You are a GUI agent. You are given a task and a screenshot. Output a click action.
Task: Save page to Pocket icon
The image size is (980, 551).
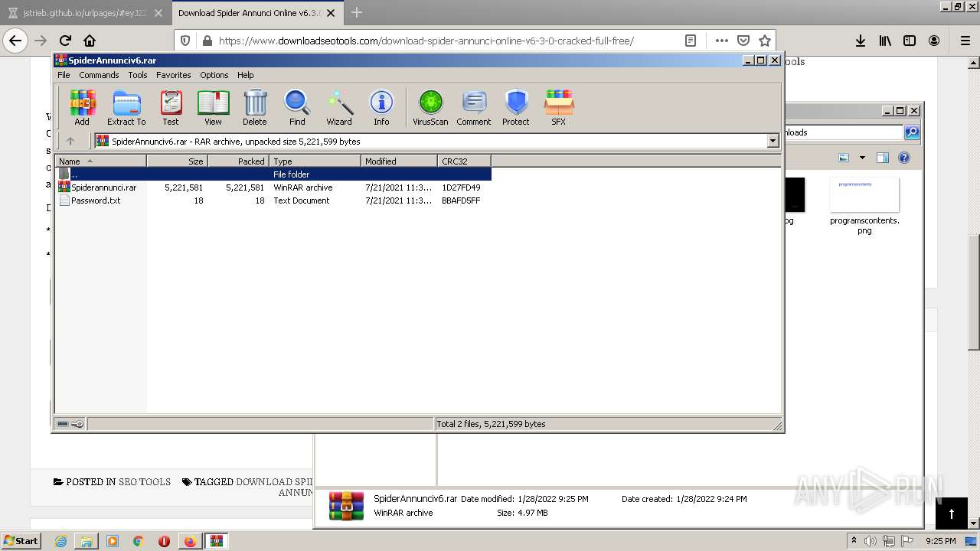pyautogui.click(x=743, y=41)
